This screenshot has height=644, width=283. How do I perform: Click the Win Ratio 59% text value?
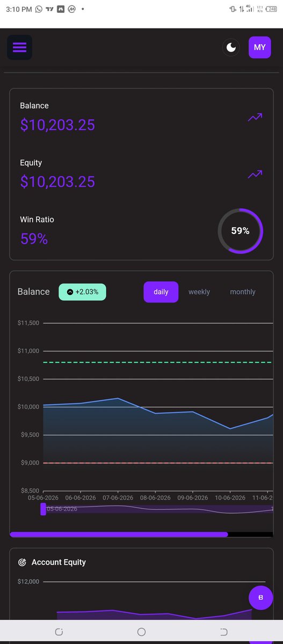(34, 239)
